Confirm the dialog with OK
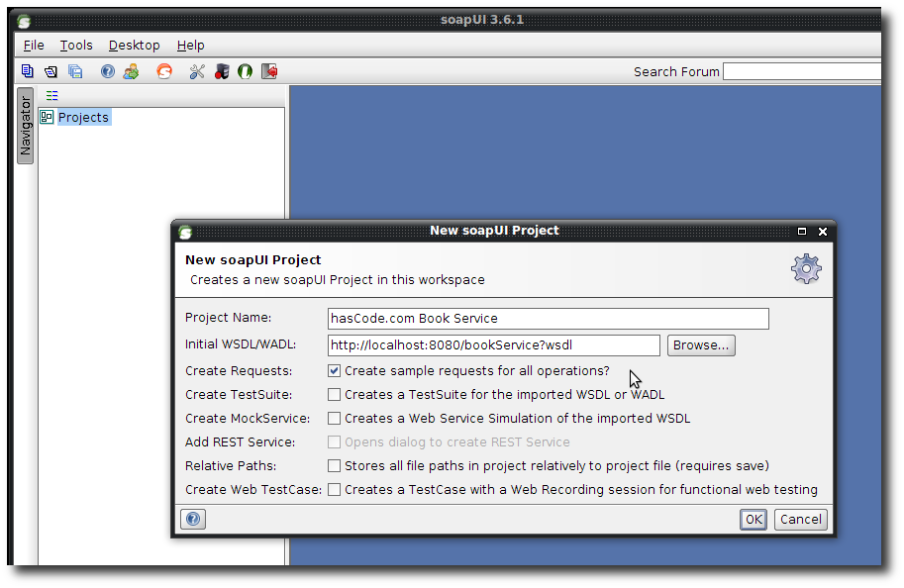 pos(753,519)
